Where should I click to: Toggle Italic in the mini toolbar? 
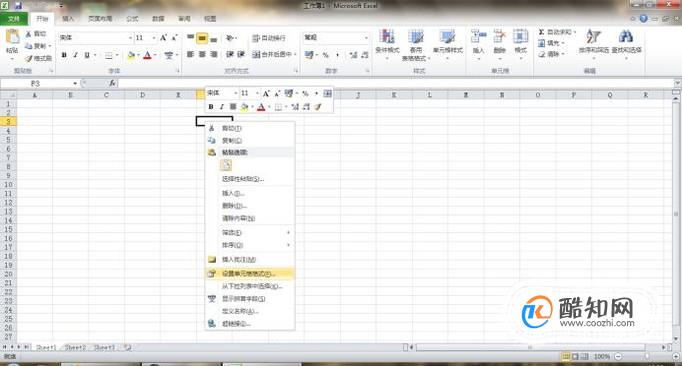221,107
